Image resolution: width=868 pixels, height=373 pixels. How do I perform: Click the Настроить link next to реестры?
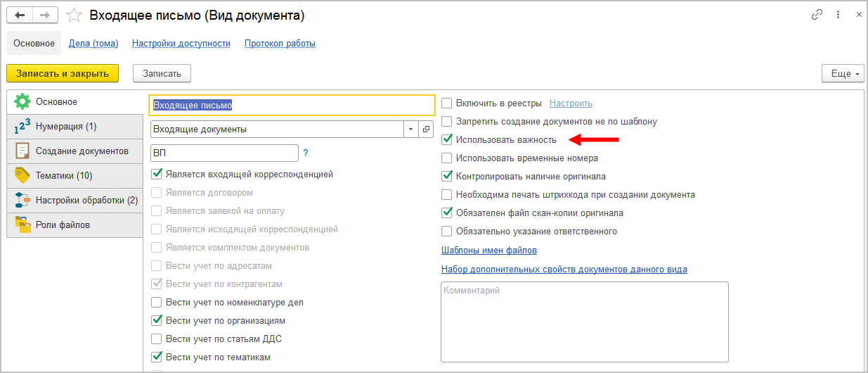[x=571, y=103]
